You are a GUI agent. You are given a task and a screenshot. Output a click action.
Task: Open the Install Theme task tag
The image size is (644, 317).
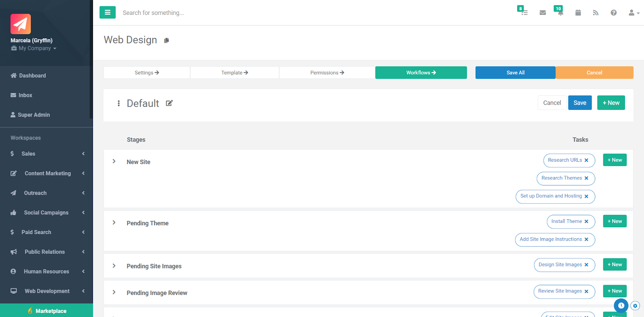[x=566, y=221]
